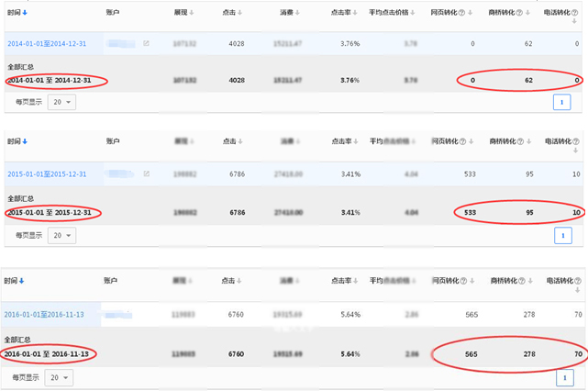This screenshot has width=588, height=391.
Task: Open 商桥转化 help icon in 2016 table
Action: click(522, 281)
